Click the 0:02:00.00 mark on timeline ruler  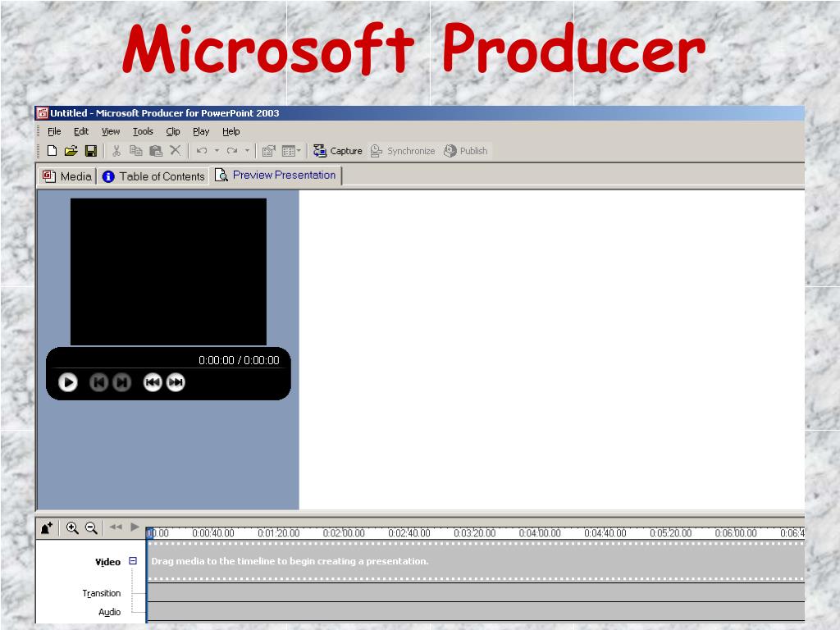point(344,533)
